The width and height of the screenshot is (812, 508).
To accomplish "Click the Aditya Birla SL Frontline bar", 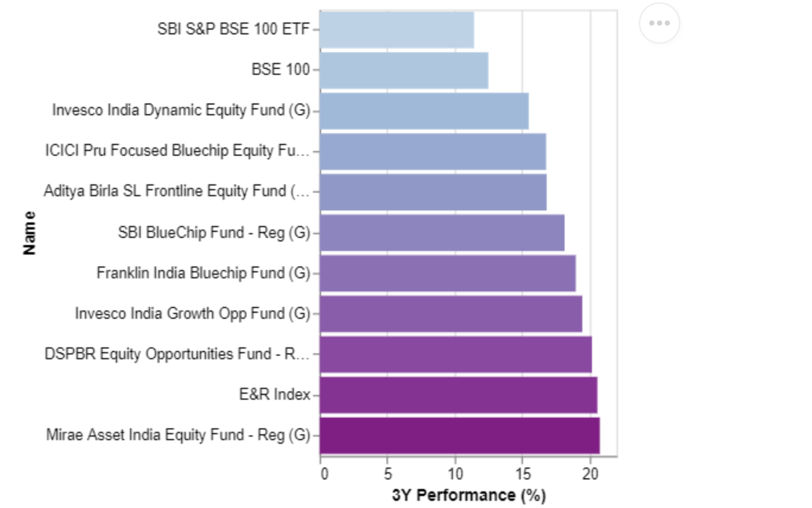I will coord(433,192).
